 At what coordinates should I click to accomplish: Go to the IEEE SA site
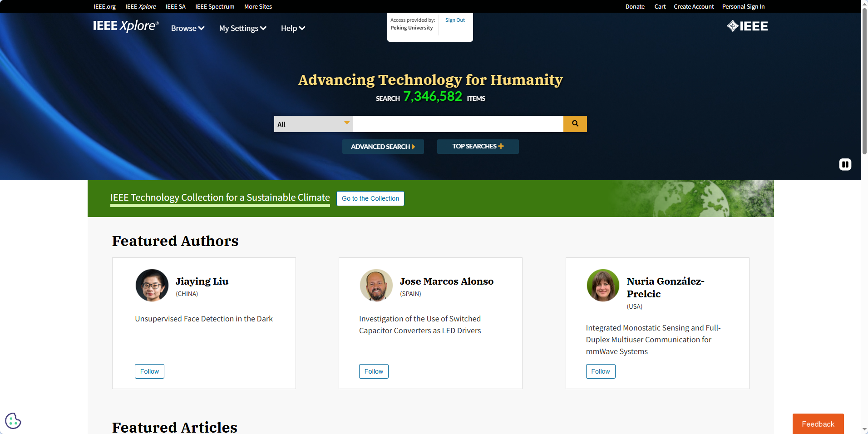176,6
